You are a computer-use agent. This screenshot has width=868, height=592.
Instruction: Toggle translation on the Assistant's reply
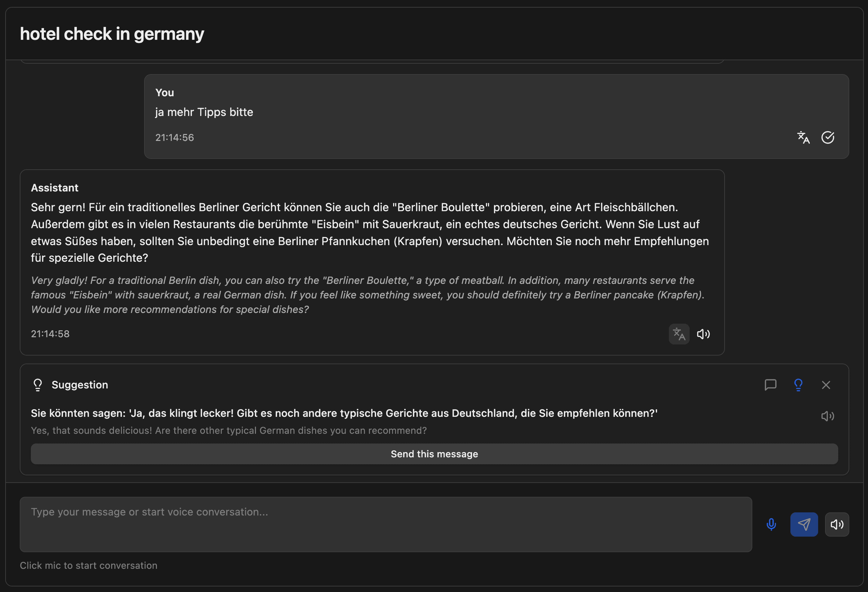point(679,334)
